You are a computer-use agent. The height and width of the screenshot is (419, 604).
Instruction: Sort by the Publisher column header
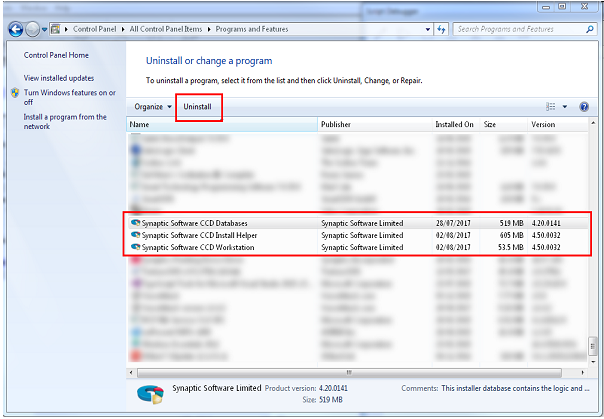tap(376, 124)
